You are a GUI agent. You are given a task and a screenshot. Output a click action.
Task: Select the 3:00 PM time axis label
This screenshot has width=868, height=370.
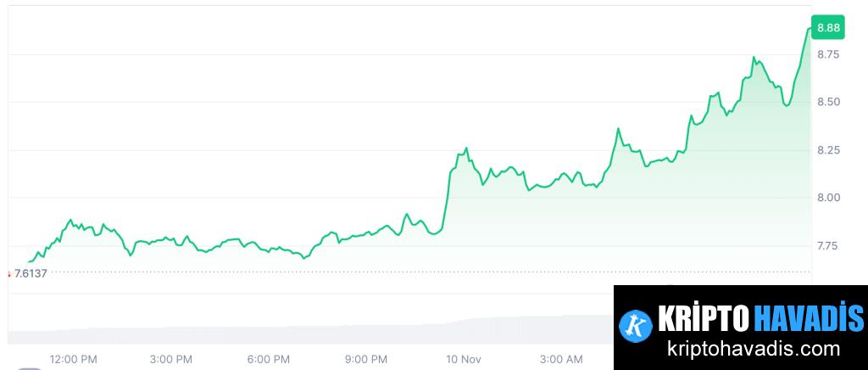(x=171, y=359)
